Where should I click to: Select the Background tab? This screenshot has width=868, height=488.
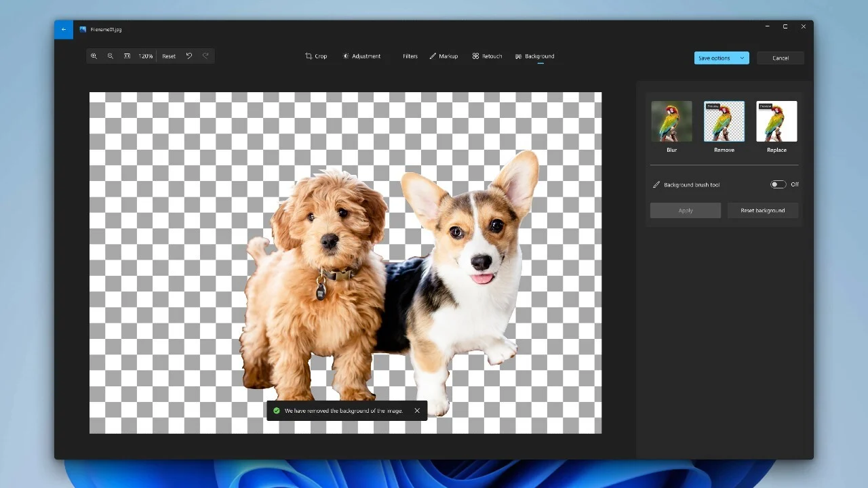click(535, 56)
